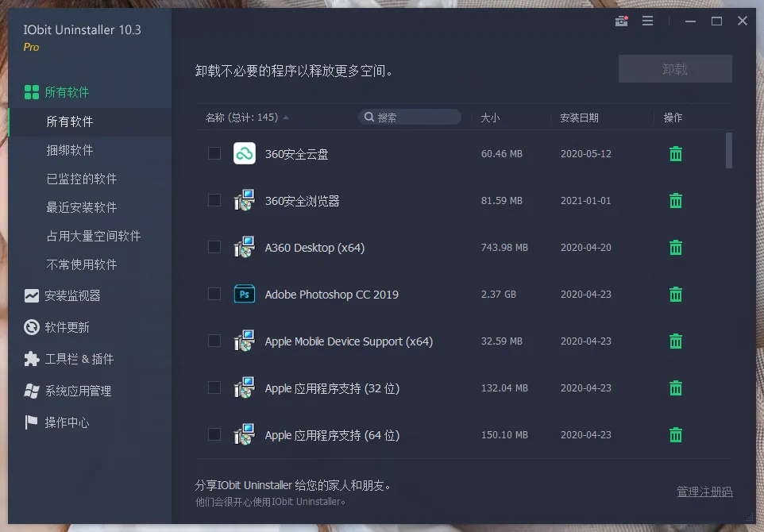Check Apple Mobile Device Support (x64)
The height and width of the screenshot is (532, 764).
tap(214, 341)
